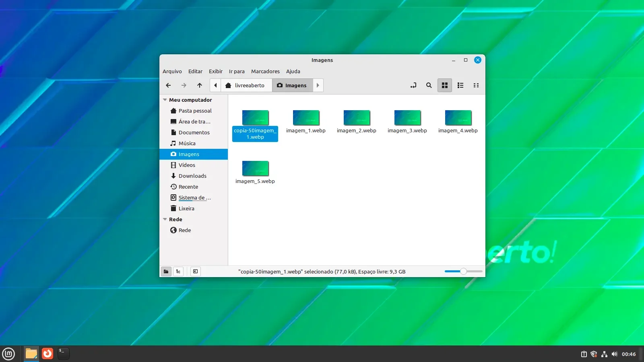The height and width of the screenshot is (362, 644).
Task: Click the livreeaberto breadcrumb button
Action: pos(246,85)
